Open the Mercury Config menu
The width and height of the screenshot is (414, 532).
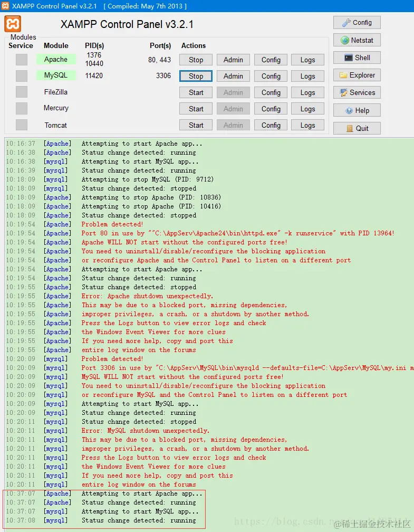[x=271, y=109]
